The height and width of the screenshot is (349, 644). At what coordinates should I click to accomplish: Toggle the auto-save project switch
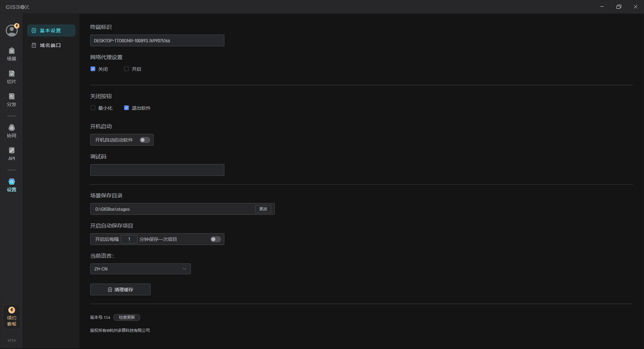click(216, 239)
